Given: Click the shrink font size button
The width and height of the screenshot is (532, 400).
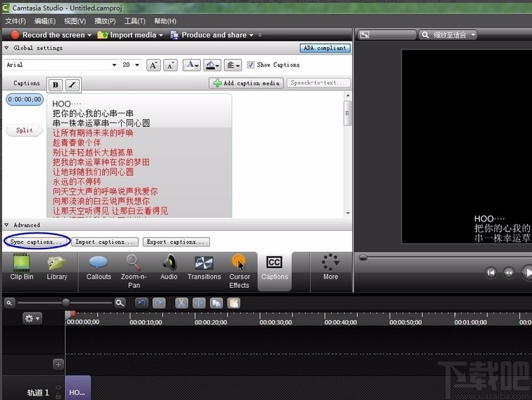Looking at the screenshot, I should pyautogui.click(x=171, y=65).
